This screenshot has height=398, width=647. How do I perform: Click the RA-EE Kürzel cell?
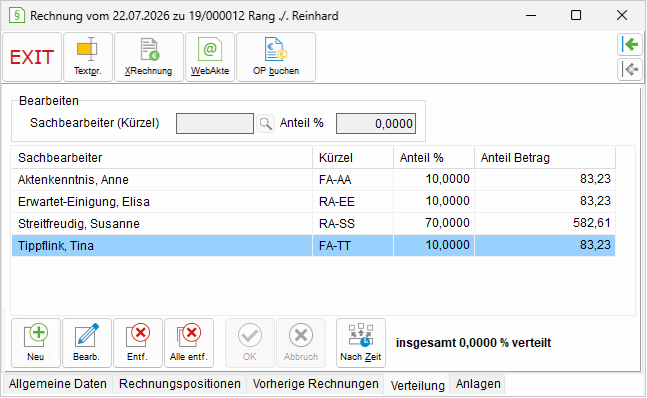pos(353,201)
